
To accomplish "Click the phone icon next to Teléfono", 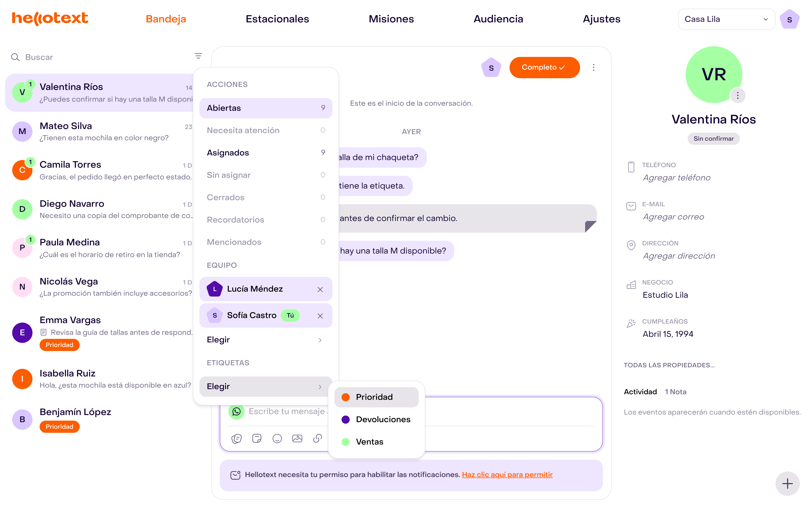I will [x=631, y=167].
